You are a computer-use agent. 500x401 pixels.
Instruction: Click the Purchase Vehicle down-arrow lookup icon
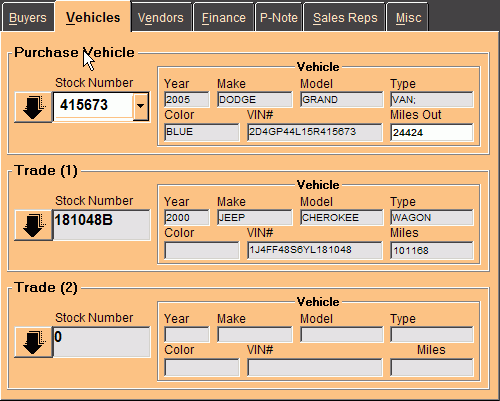click(33, 107)
